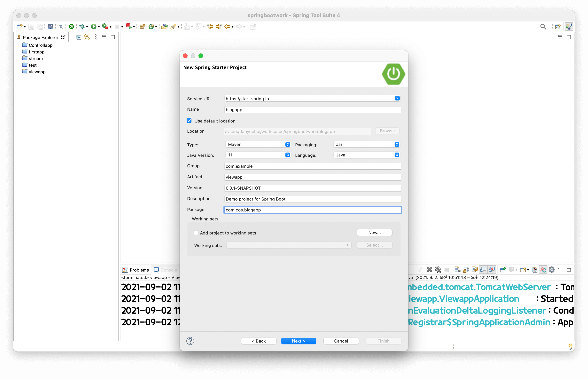
Task: Click the New Java Package icon
Action: click(x=143, y=27)
